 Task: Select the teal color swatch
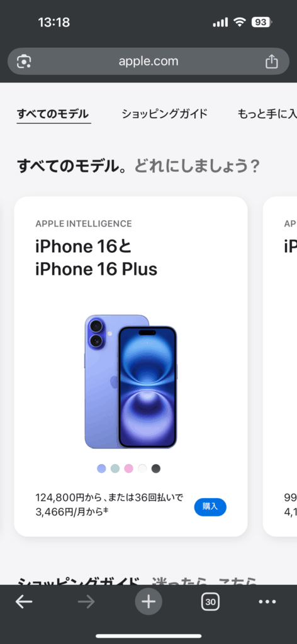point(115,469)
